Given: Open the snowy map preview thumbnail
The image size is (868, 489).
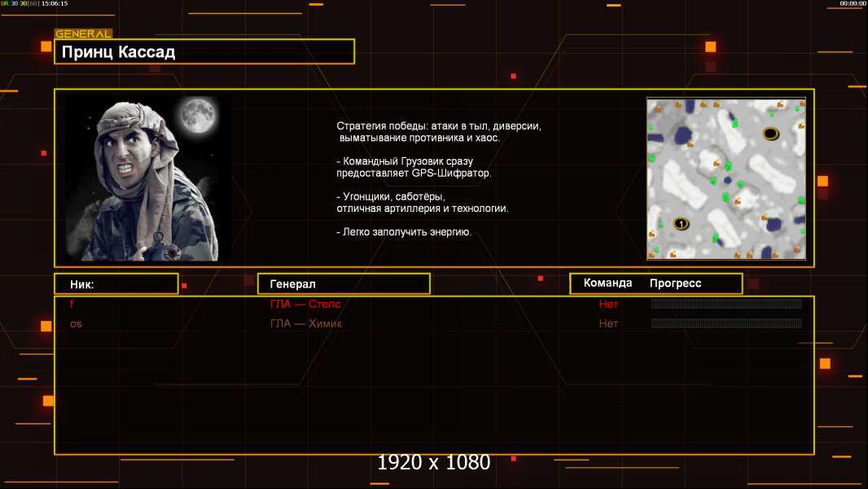Looking at the screenshot, I should tap(726, 178).
